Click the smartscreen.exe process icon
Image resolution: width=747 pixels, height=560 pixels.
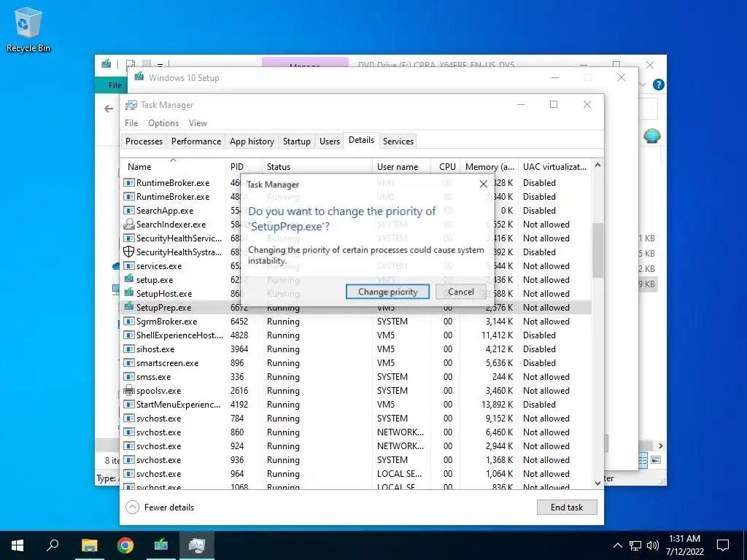128,362
